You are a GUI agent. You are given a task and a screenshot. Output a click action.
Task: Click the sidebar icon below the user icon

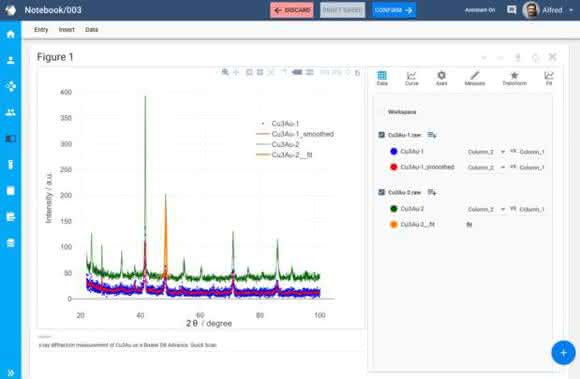tap(11, 86)
